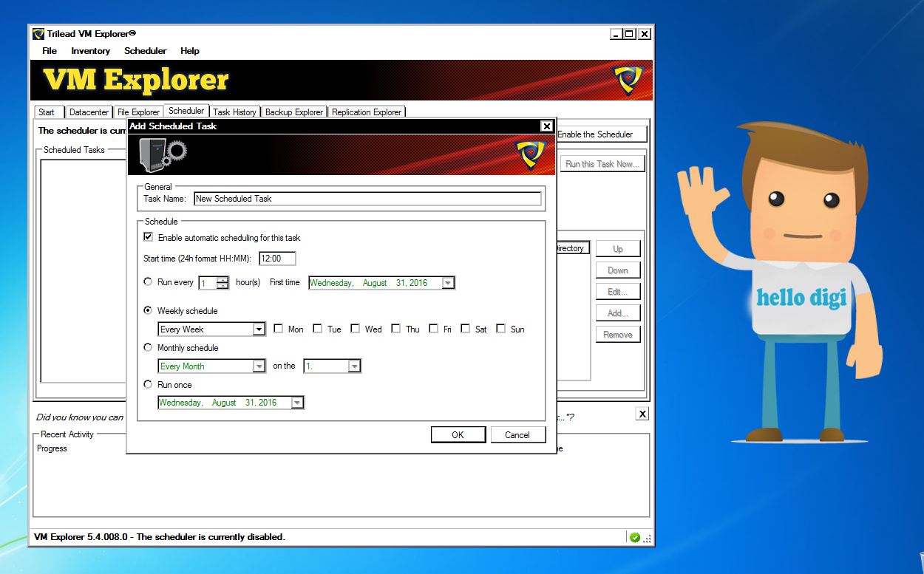924x574 pixels.
Task: Click the green status check icon in status bar
Action: (x=634, y=537)
